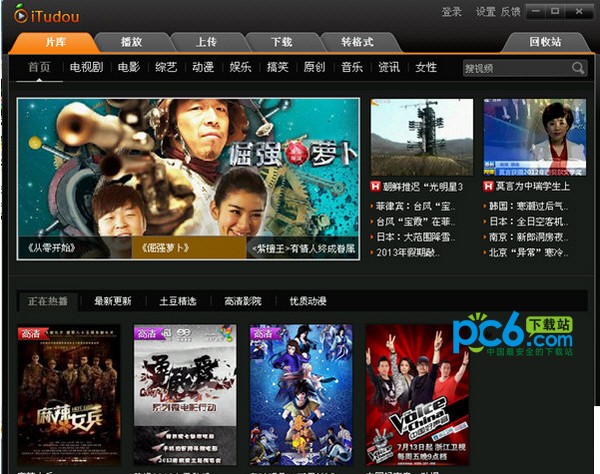Open news item 日本：全日空客机..
The height and width of the screenshot is (474, 600).
pyautogui.click(x=528, y=222)
